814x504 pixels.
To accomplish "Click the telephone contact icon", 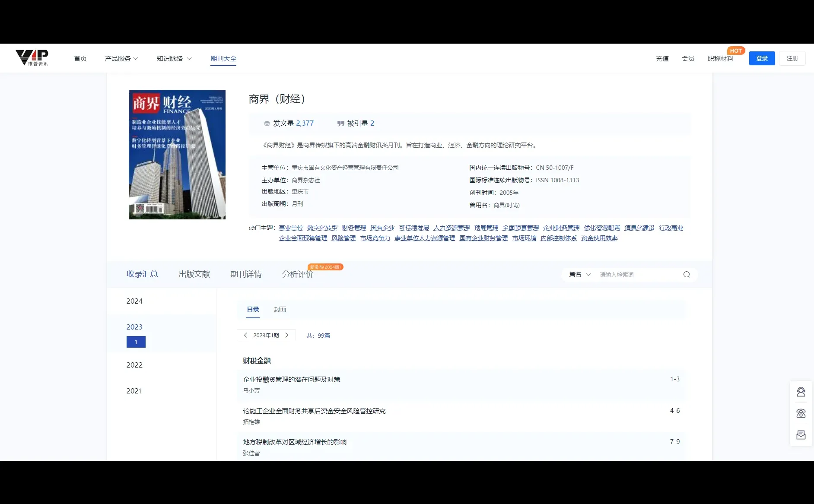I will coord(801,413).
